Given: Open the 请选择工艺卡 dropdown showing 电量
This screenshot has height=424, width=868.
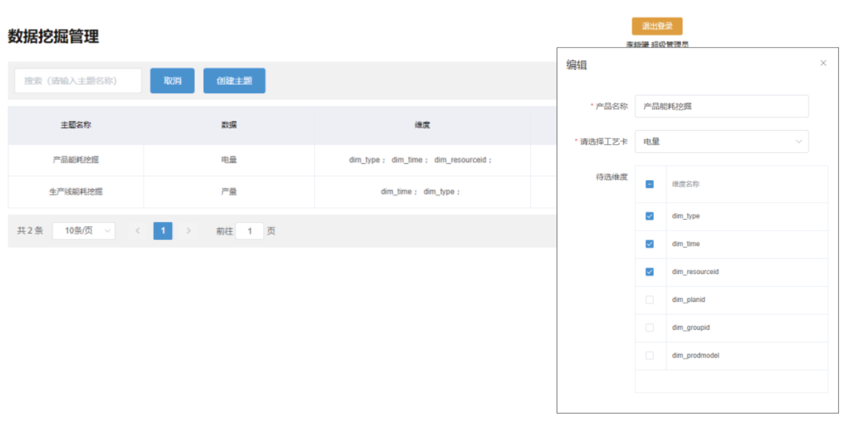Looking at the screenshot, I should pyautogui.click(x=721, y=142).
